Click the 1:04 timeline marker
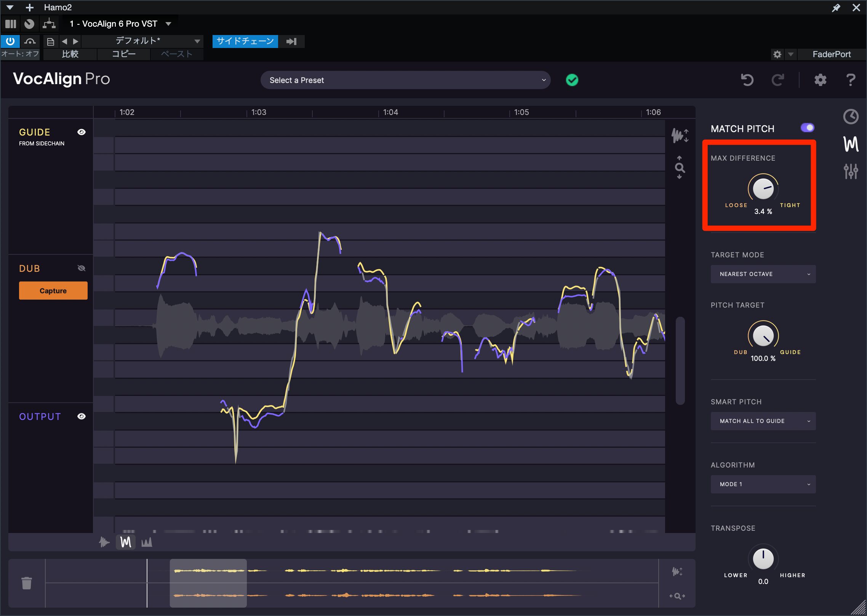The height and width of the screenshot is (616, 867). point(390,112)
